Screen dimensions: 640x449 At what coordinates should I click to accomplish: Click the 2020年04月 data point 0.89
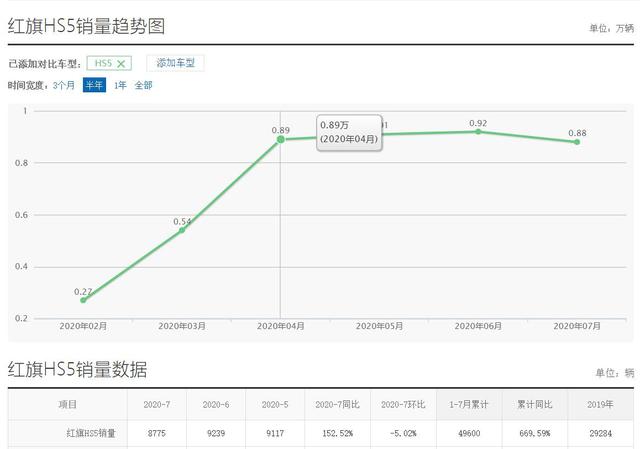click(280, 140)
